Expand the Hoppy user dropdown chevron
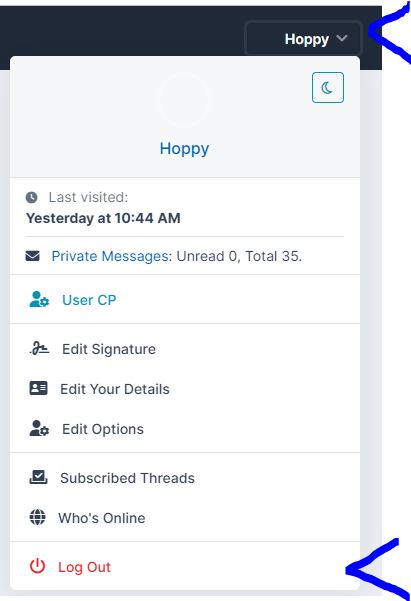411x601 pixels. click(342, 38)
